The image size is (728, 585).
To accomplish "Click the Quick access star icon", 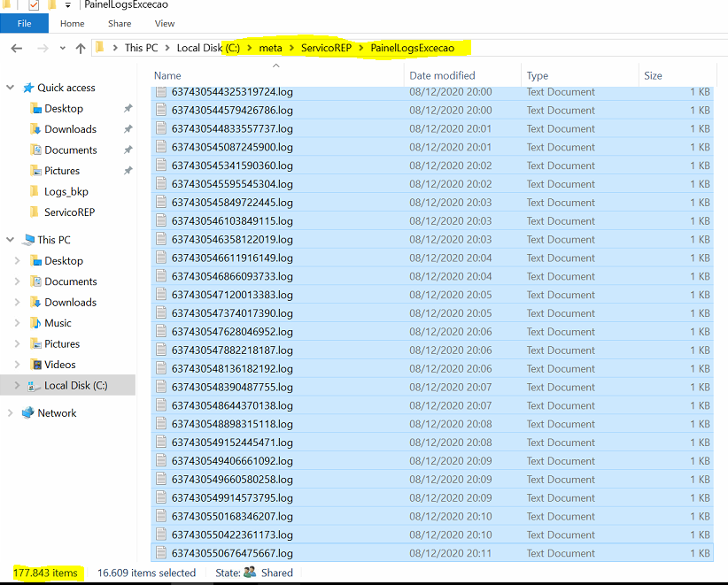I will (x=28, y=88).
